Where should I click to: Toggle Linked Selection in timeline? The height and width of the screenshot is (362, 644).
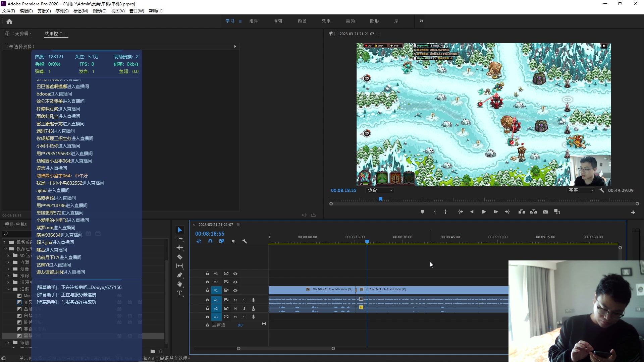pyautogui.click(x=222, y=241)
